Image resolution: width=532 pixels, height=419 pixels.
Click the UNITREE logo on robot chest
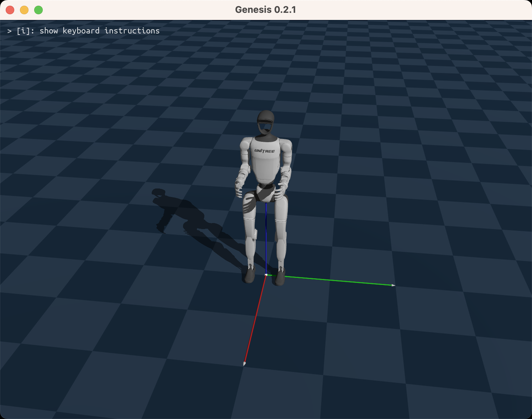coord(265,151)
